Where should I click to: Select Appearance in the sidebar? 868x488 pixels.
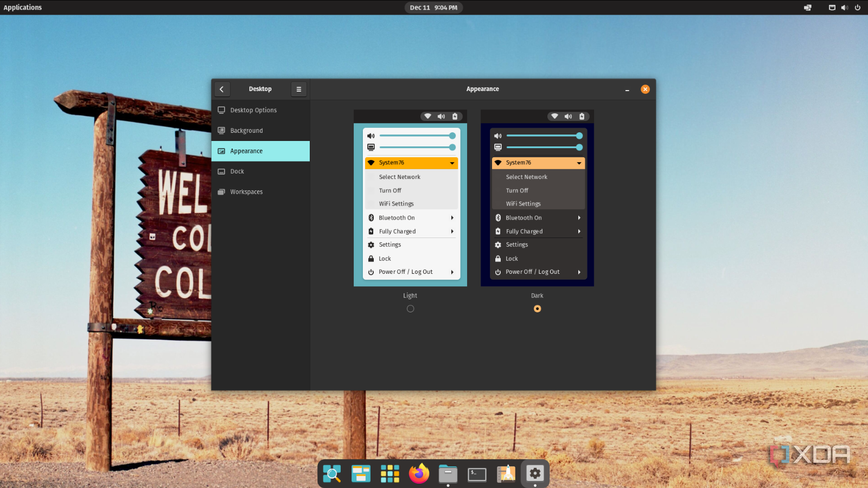260,151
